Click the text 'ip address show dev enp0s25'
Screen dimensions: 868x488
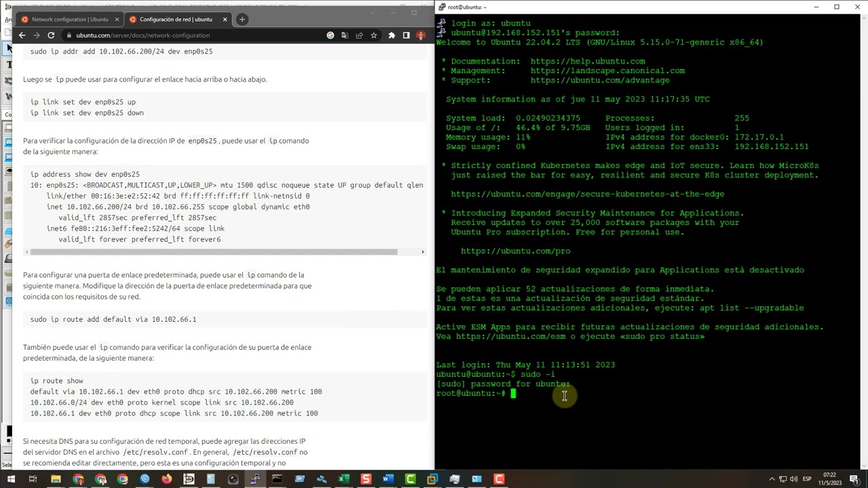pyautogui.click(x=85, y=174)
